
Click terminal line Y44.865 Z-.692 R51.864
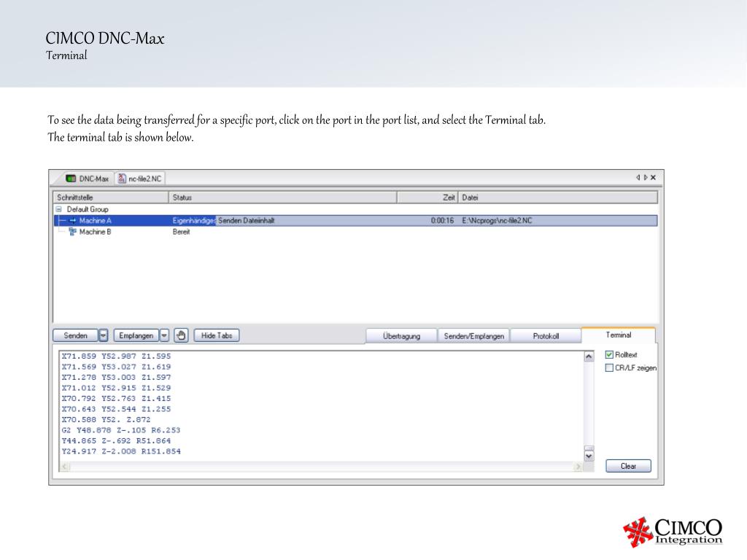[x=116, y=441]
